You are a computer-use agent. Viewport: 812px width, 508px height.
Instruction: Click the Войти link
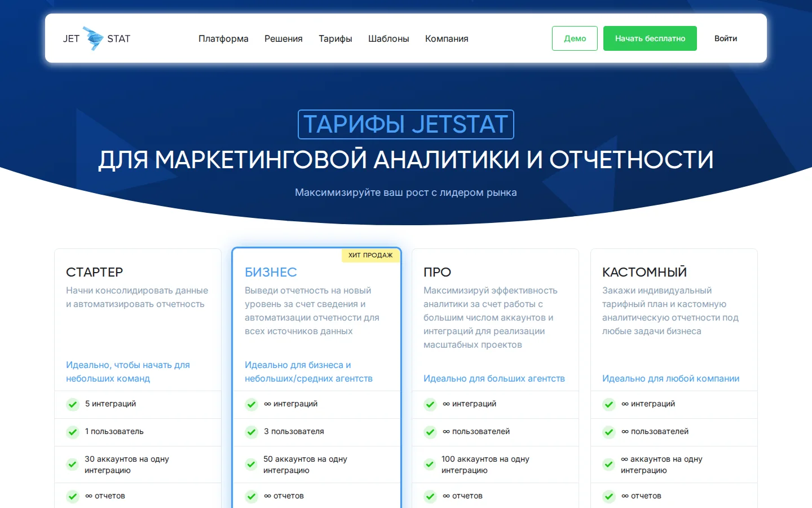point(726,38)
